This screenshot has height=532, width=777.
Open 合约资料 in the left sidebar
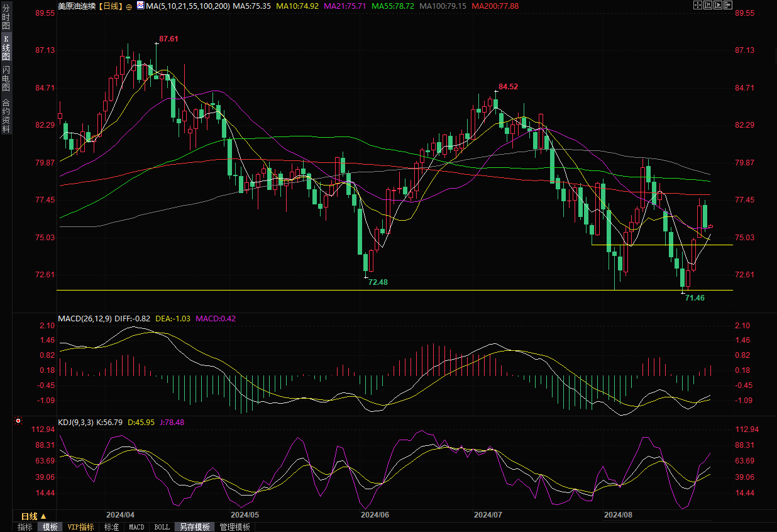[6, 116]
